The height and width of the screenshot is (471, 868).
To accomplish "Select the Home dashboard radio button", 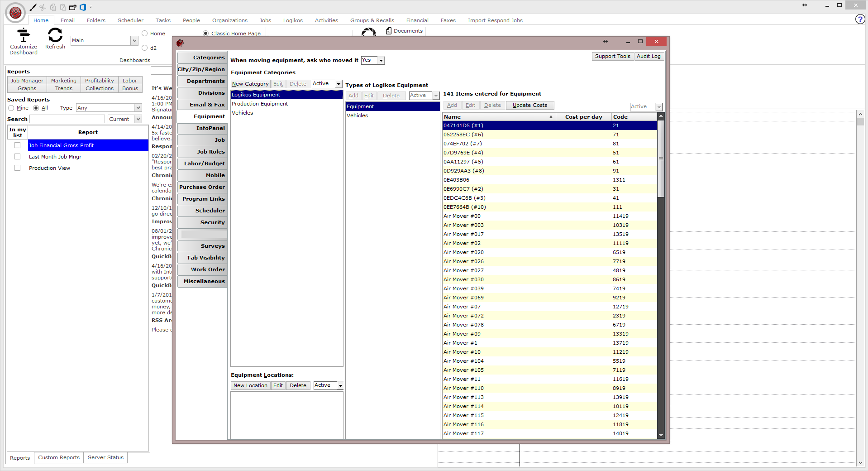I will pyautogui.click(x=145, y=34).
